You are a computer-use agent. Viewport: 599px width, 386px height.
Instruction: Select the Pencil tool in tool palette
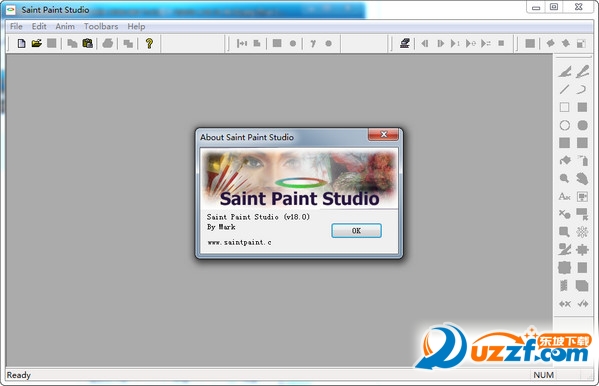(565, 71)
